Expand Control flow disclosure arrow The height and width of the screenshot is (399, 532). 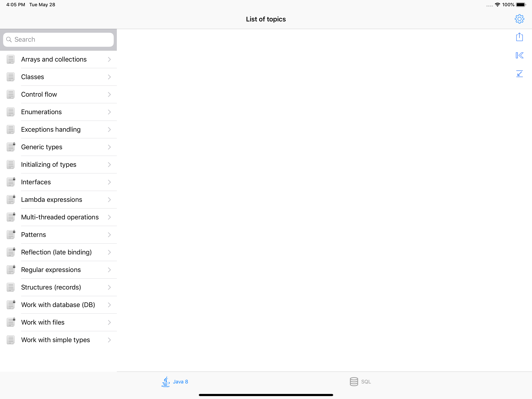[x=109, y=94]
